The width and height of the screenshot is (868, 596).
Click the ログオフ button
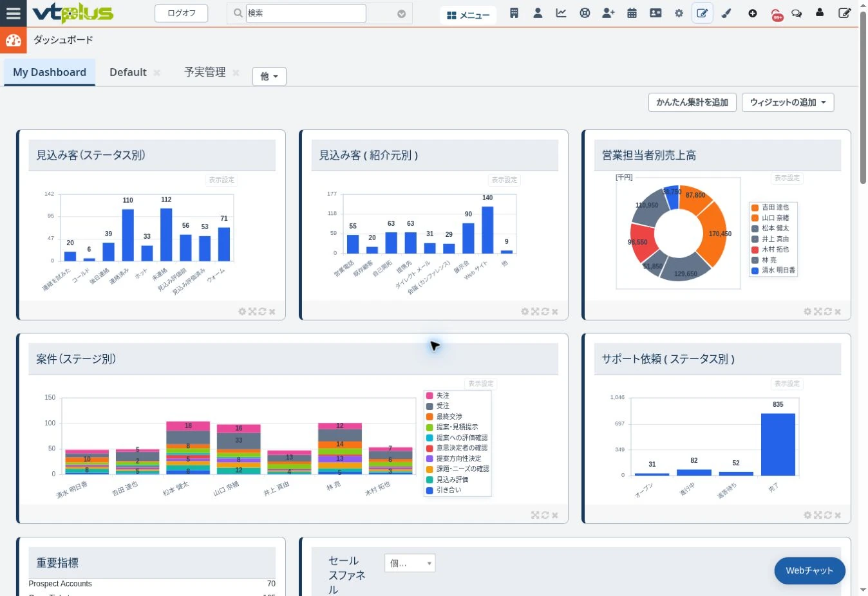tap(181, 14)
